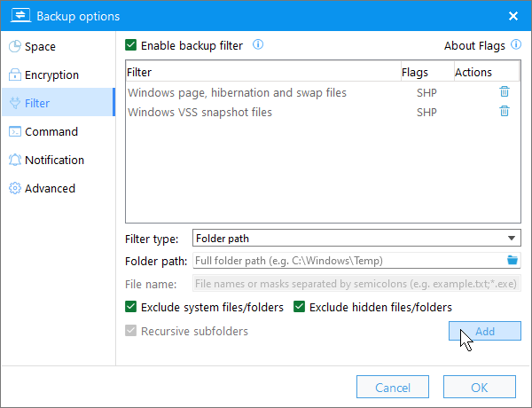Click the Actions column header
Image resolution: width=532 pixels, height=408 pixels.
[x=487, y=72]
